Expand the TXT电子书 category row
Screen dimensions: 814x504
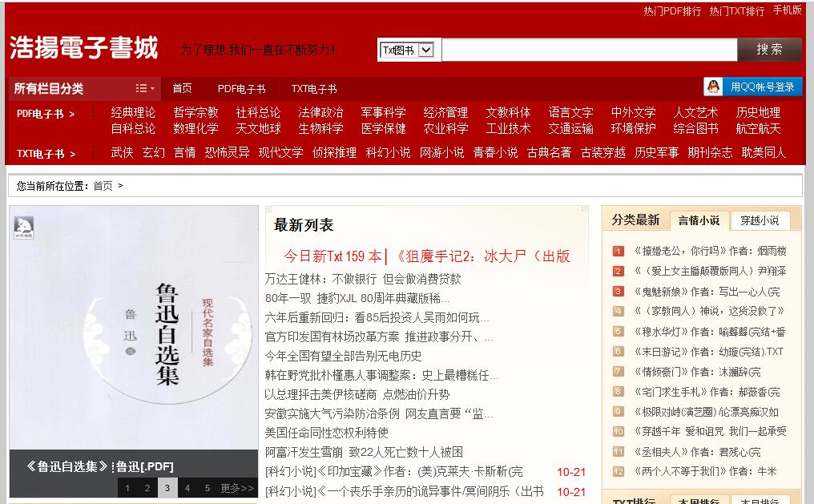coord(46,154)
